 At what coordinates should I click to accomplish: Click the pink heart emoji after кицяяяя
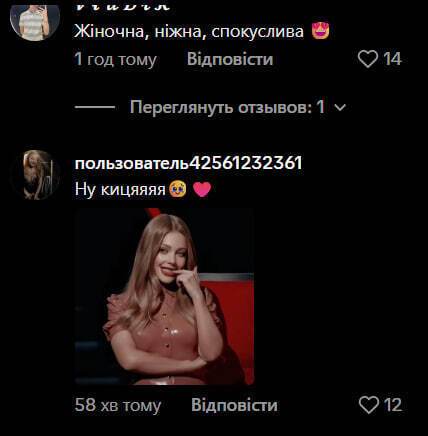tap(202, 189)
